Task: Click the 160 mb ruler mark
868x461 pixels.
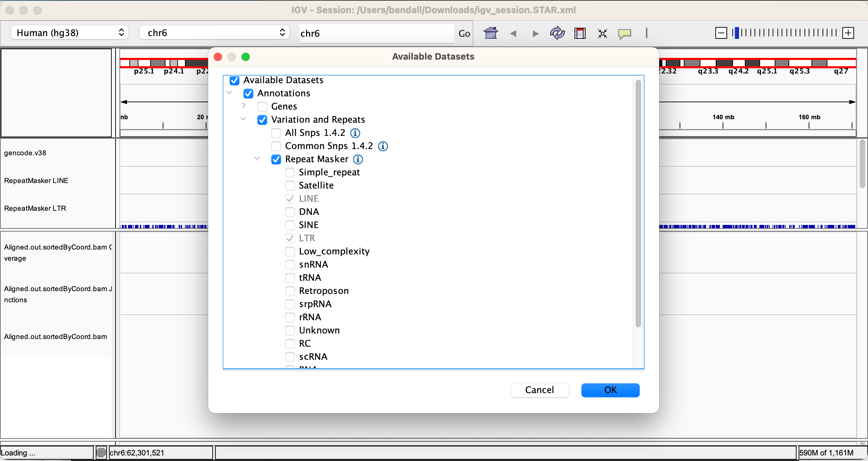Action: pyautogui.click(x=809, y=117)
